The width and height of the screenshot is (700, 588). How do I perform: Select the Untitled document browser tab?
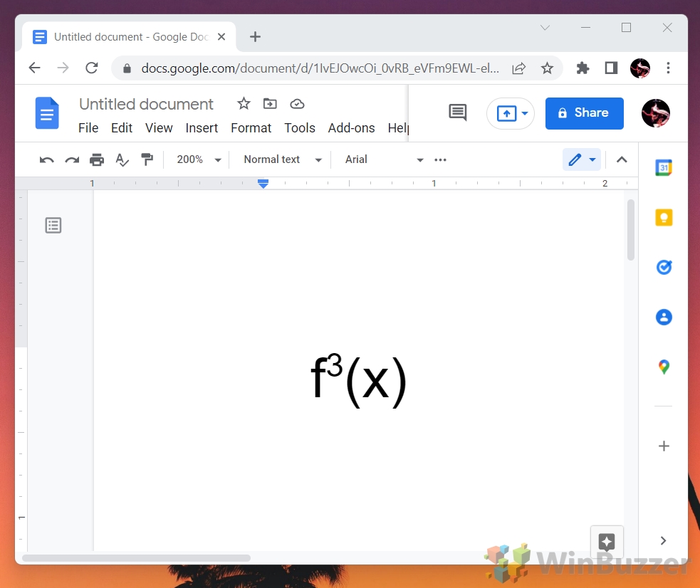(129, 36)
